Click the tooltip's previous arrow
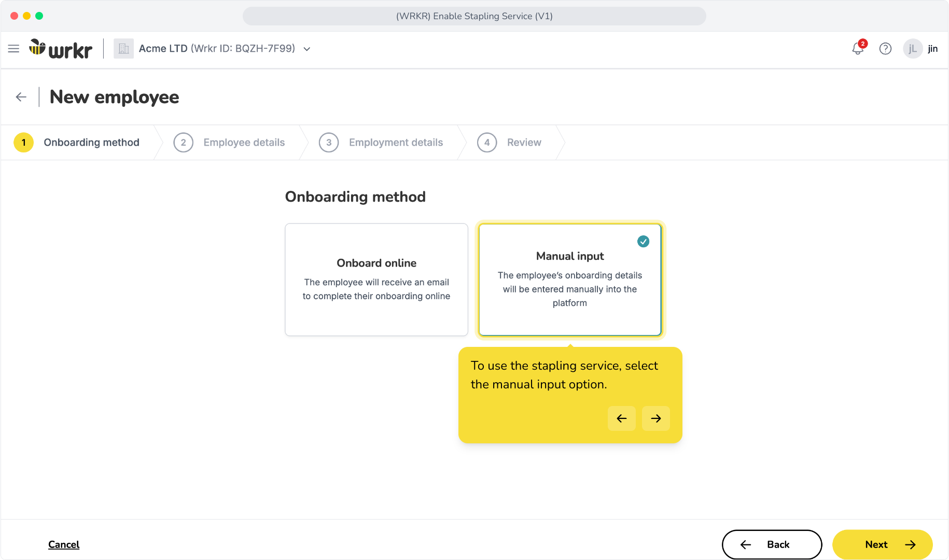The image size is (949, 560). point(622,418)
